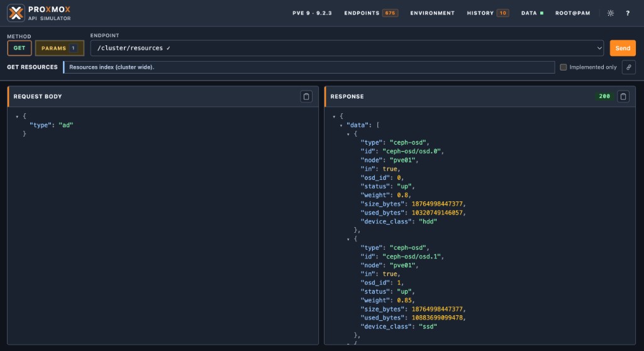Click the "ad" value in request body

pos(65,125)
